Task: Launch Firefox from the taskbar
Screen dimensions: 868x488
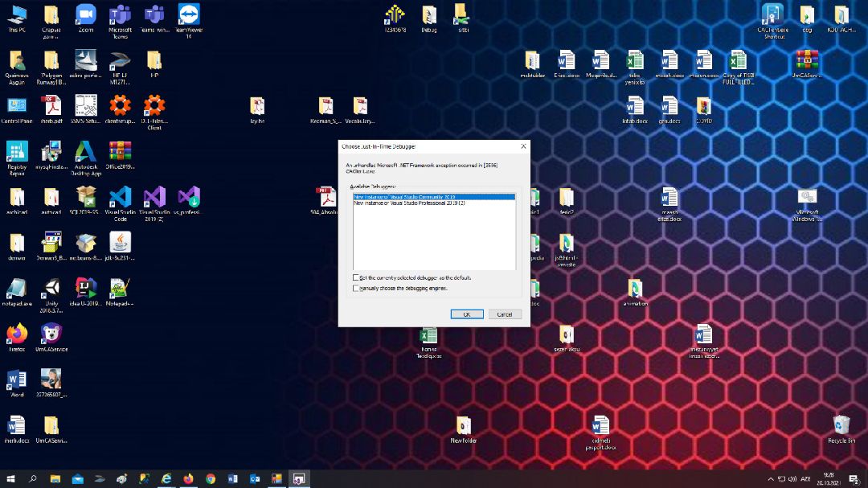Action: pyautogui.click(x=188, y=479)
